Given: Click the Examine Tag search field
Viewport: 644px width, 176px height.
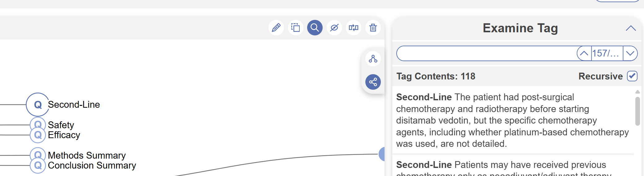Looking at the screenshot, I should 486,53.
